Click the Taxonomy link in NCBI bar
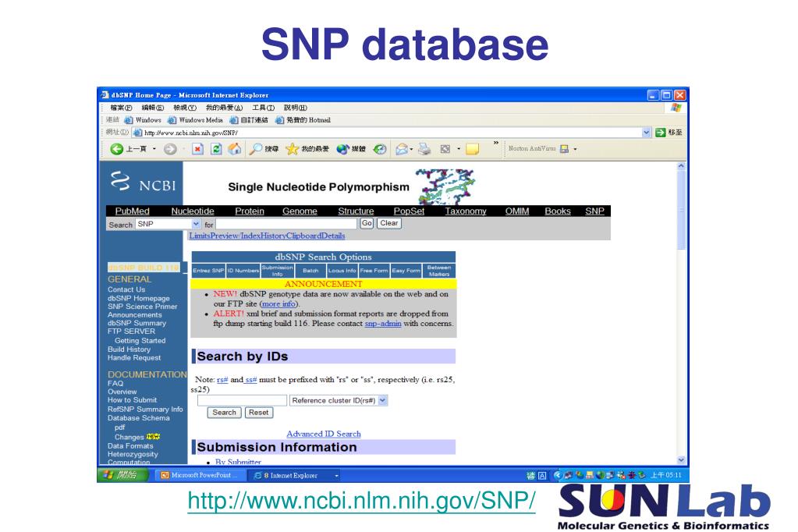Image resolution: width=798 pixels, height=532 pixels. (x=466, y=211)
